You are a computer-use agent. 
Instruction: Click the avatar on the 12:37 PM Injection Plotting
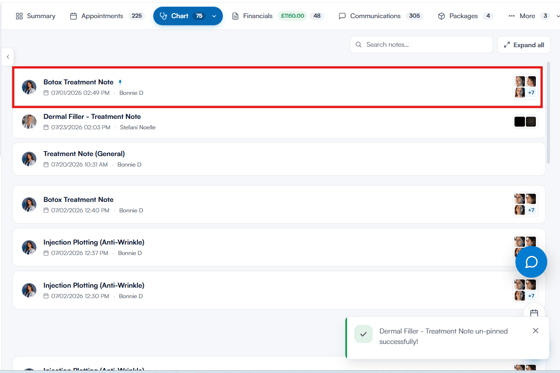click(x=29, y=247)
